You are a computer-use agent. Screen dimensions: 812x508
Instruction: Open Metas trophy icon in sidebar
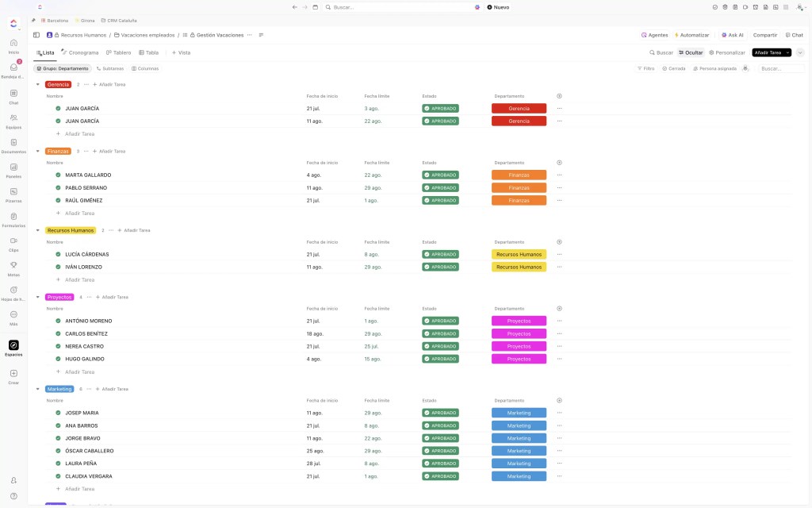coord(13,265)
